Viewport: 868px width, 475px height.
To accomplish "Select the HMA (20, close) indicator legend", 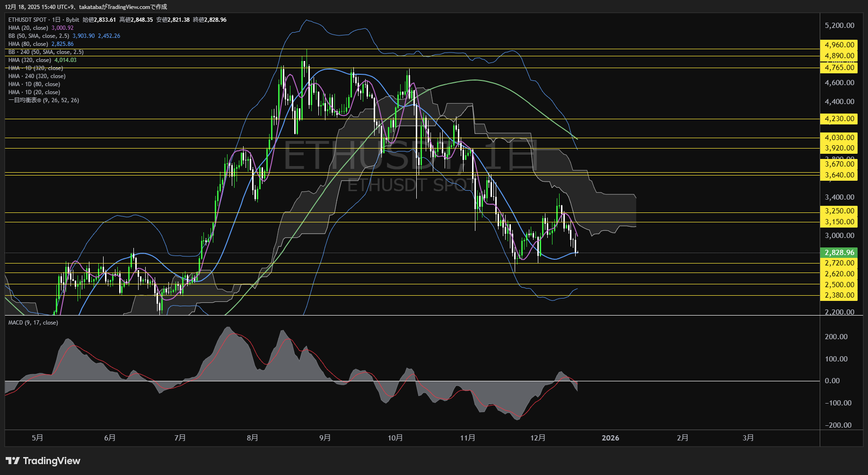I will [x=28, y=28].
